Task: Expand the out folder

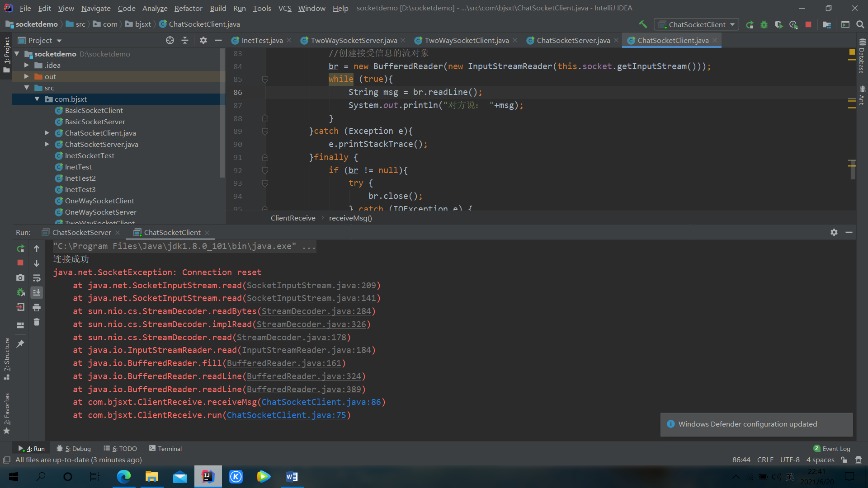Action: point(27,76)
